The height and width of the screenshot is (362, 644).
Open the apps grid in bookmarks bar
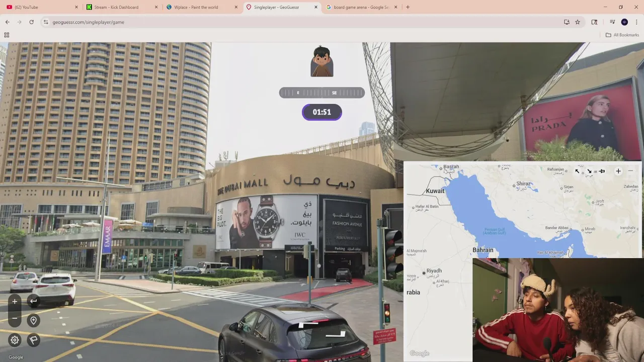(7, 35)
